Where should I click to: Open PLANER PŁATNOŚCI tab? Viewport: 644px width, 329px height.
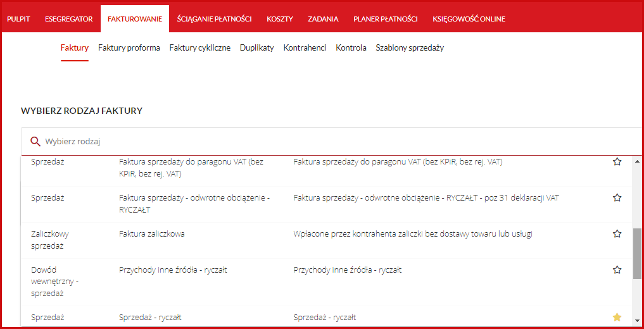[385, 19]
